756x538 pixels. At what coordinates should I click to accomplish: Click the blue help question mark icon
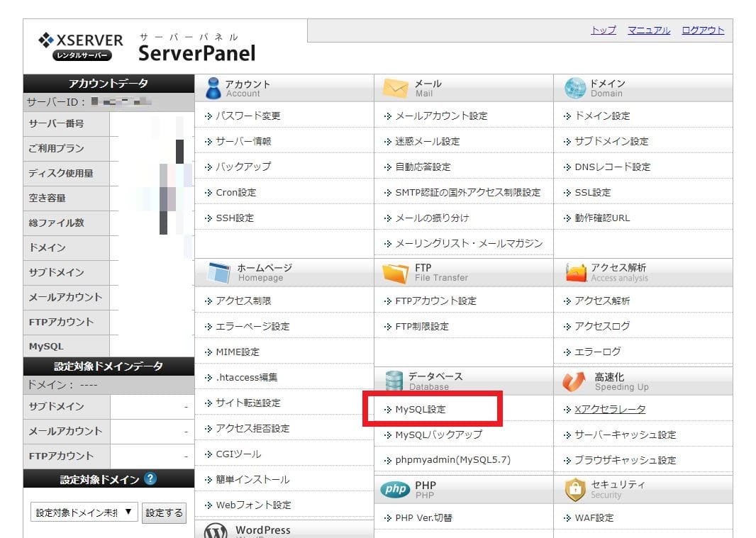coord(150,479)
